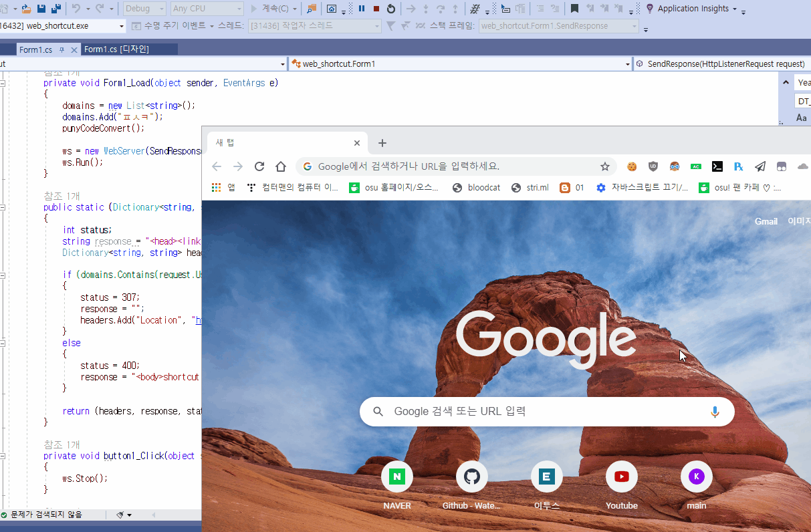
Task: Open a new Chrome tab with the plus button
Action: point(382,143)
